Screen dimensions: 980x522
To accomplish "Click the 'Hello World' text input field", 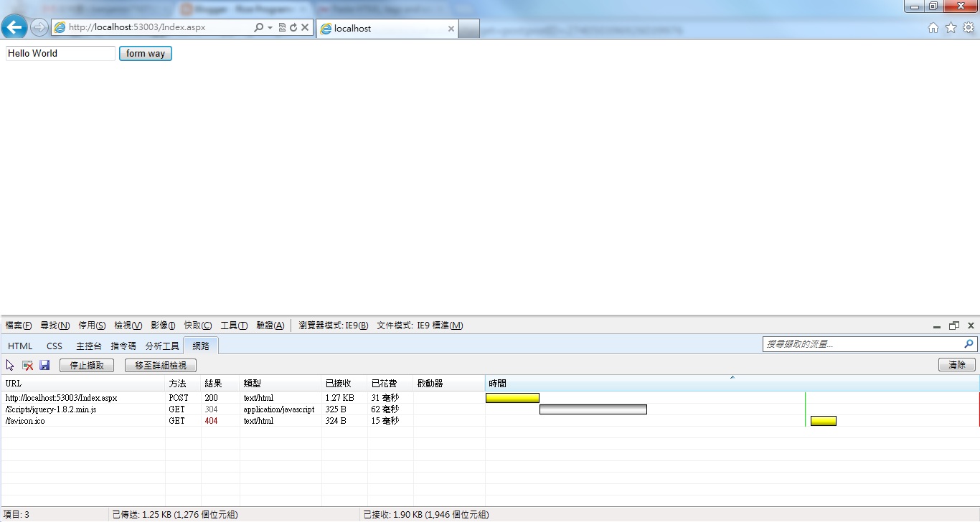I will point(60,54).
